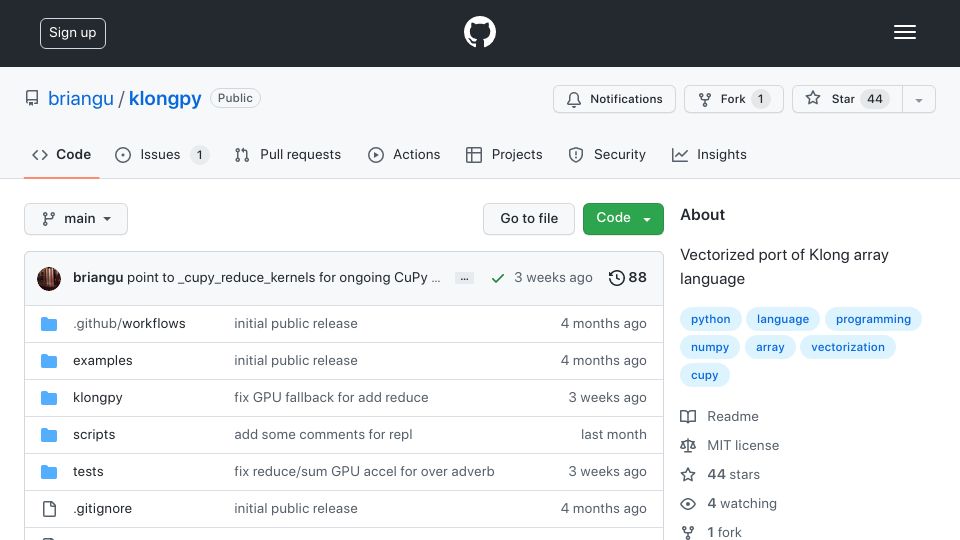The width and height of the screenshot is (960, 540).
Task: Open the Insights tab
Action: pyautogui.click(x=710, y=155)
